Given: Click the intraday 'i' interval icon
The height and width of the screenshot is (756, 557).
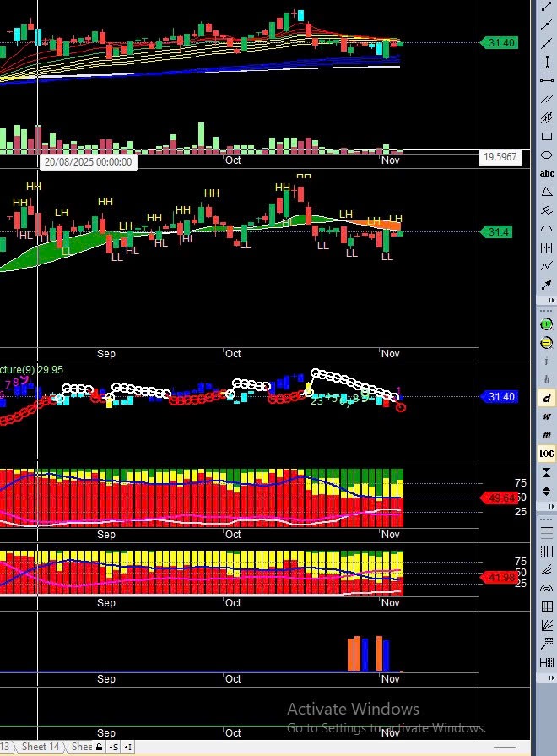Looking at the screenshot, I should [546, 362].
